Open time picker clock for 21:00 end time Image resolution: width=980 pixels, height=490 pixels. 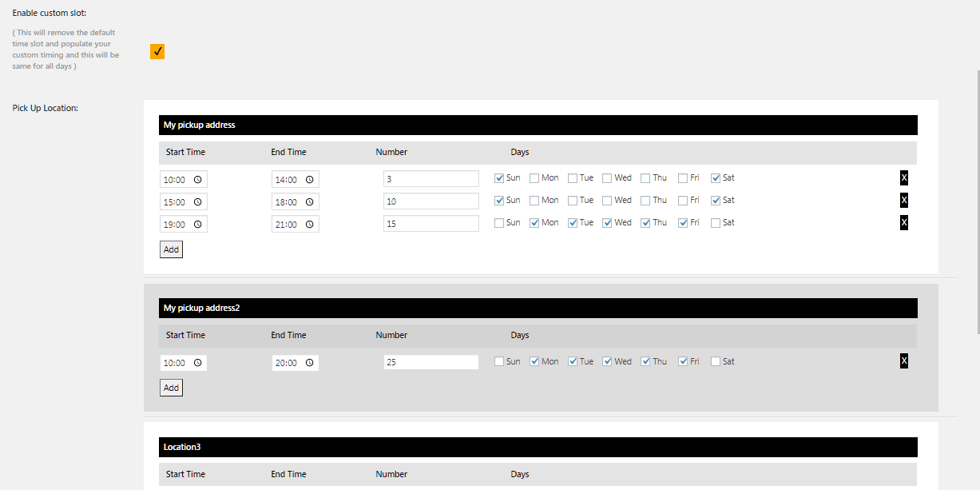pos(309,225)
